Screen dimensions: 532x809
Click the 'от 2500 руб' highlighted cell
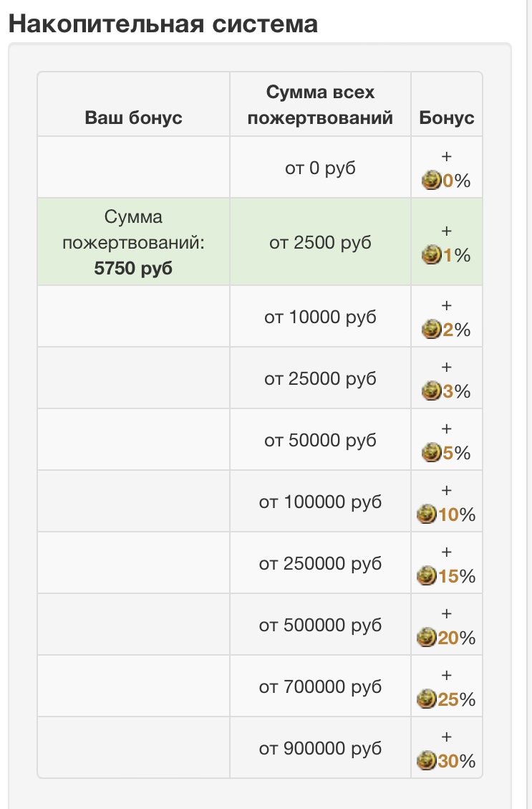coord(320,242)
